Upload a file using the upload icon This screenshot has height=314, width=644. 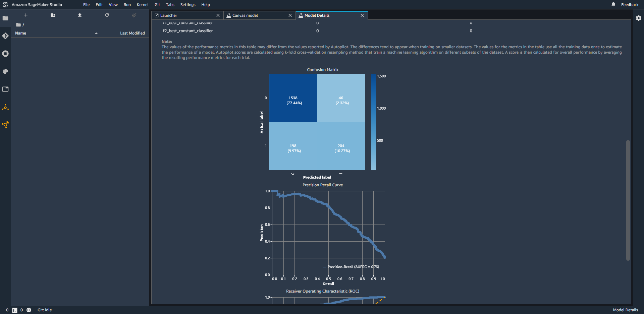[79, 15]
